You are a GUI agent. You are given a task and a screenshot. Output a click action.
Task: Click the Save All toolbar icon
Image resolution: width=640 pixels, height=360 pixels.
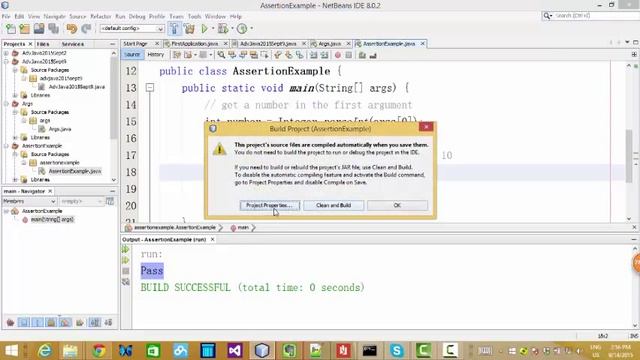tap(53, 29)
